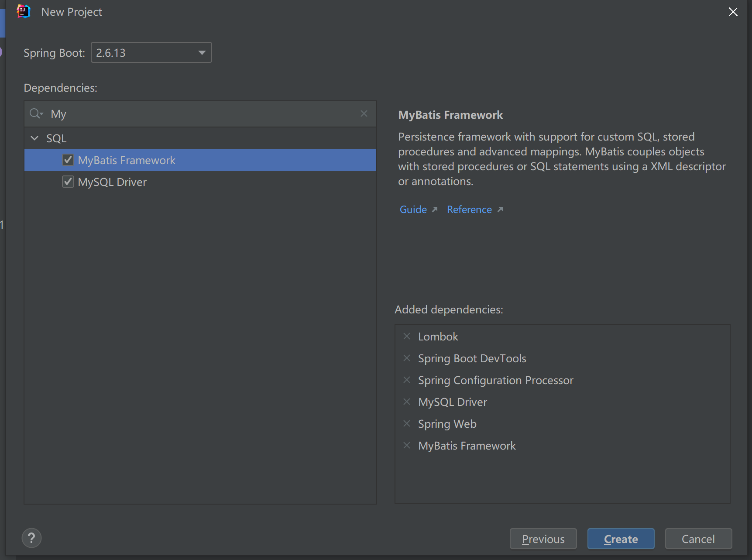
Task: Cancel the New Project wizard
Action: point(698,539)
